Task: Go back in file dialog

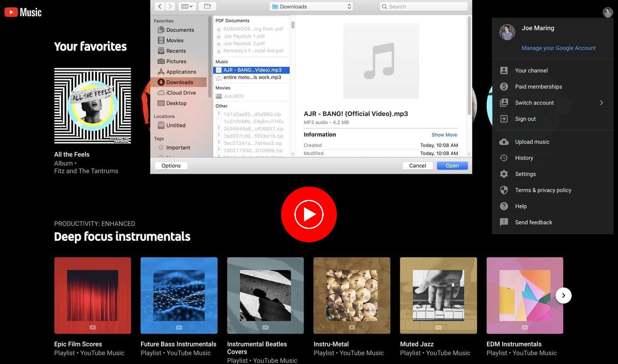Action: point(160,6)
